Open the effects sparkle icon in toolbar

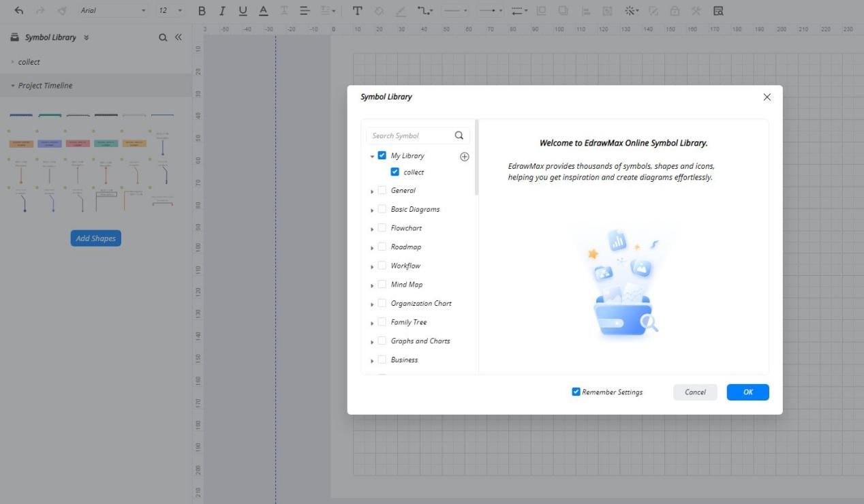(631, 11)
